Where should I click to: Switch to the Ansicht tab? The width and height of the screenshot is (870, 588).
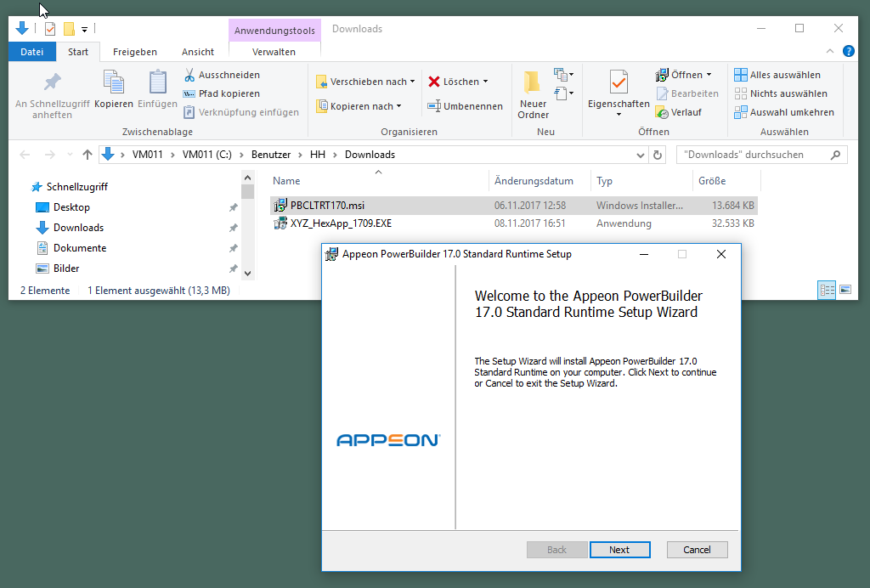197,52
